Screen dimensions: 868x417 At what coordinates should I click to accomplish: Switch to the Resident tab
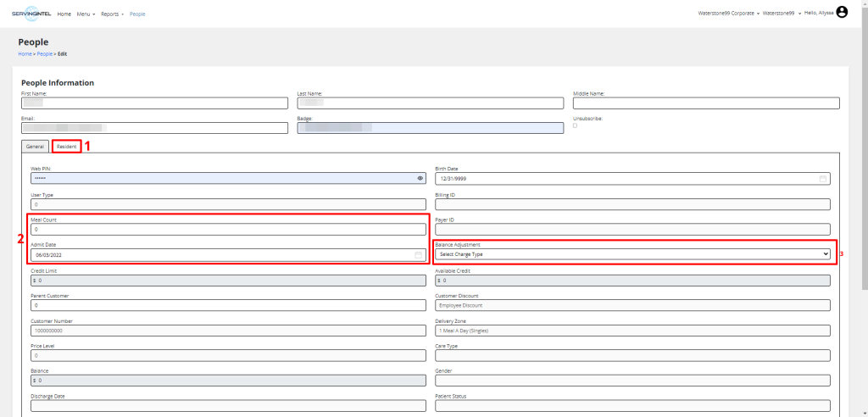[66, 147]
